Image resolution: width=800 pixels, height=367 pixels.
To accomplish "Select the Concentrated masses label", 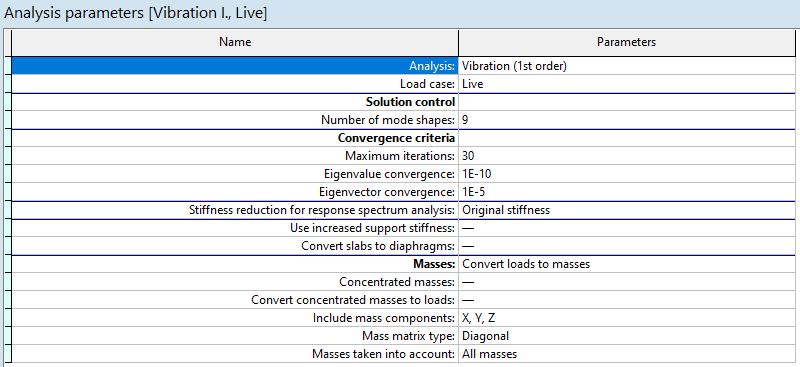I will 397,282.
